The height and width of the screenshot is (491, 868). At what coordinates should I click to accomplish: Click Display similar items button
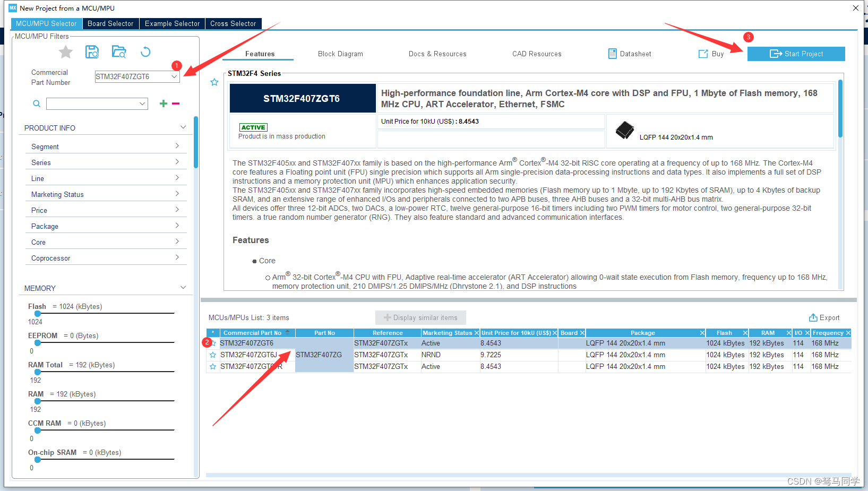coord(420,317)
